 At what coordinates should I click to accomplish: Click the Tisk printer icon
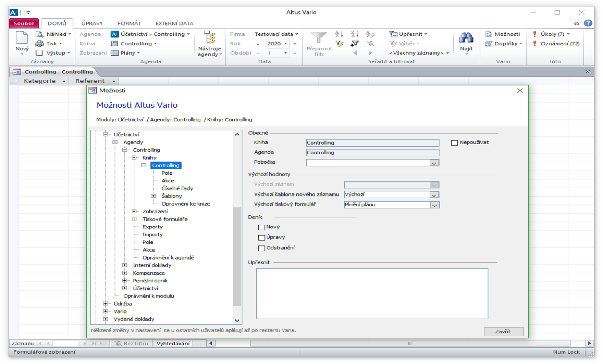tap(39, 44)
